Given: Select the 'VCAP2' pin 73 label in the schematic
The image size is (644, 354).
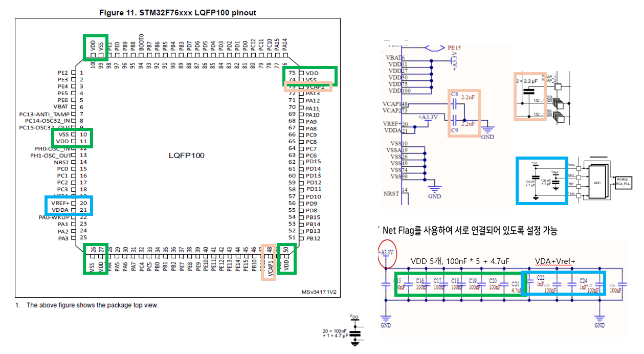Looking at the screenshot, I should [391, 110].
